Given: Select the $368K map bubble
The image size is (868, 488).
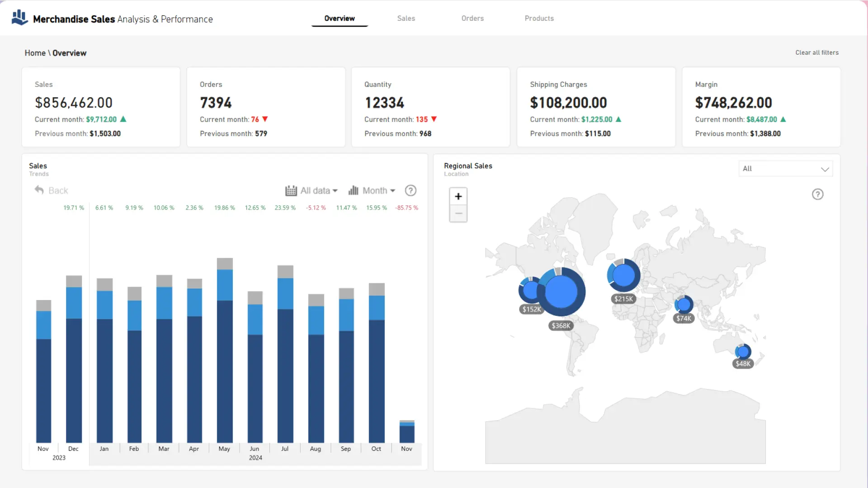Looking at the screenshot, I should tap(561, 292).
